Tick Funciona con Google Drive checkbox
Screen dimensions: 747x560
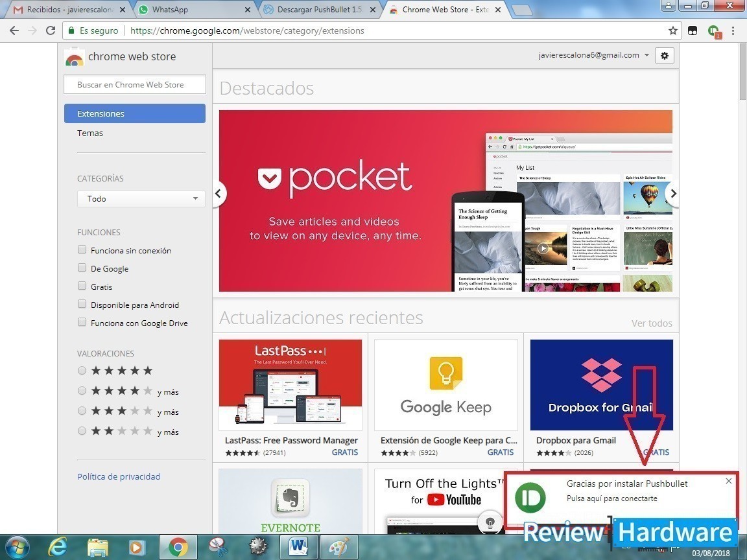click(x=82, y=322)
